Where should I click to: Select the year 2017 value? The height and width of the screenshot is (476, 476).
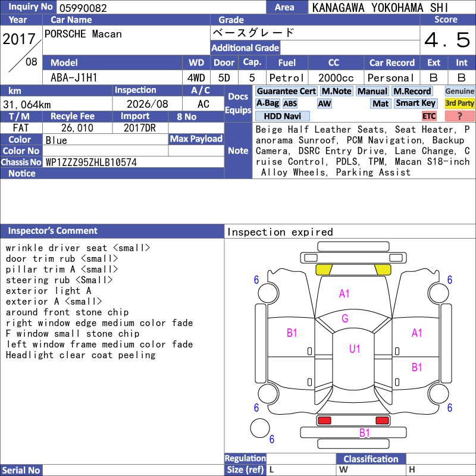(19, 39)
